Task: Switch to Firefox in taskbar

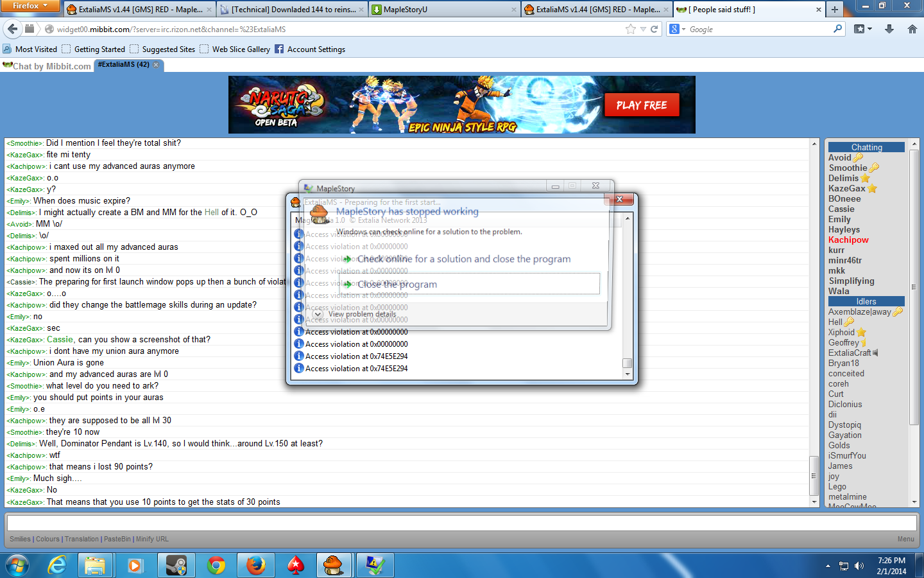Action: (255, 565)
